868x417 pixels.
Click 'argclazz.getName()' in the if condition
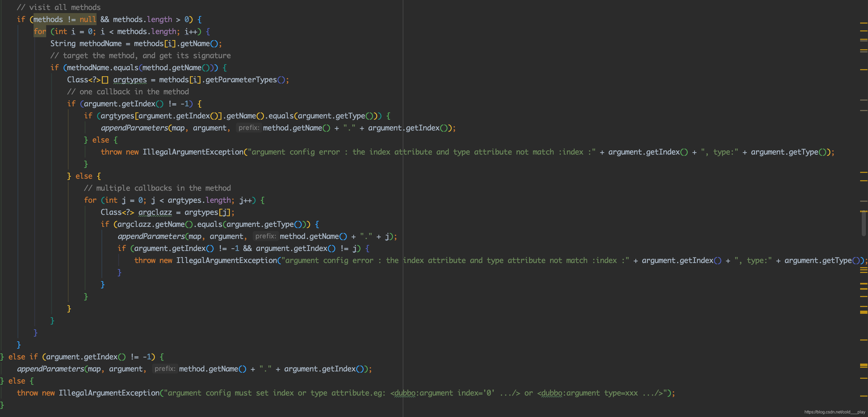[155, 224]
